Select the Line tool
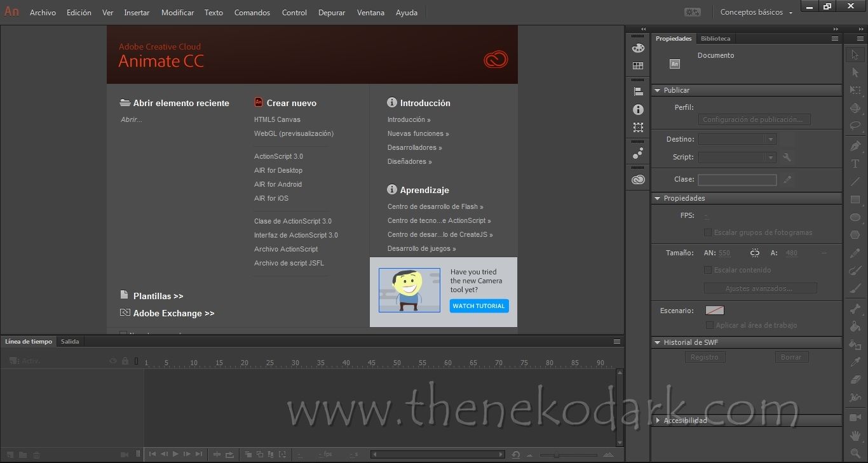Screen dimensions: 868x463 click(855, 182)
